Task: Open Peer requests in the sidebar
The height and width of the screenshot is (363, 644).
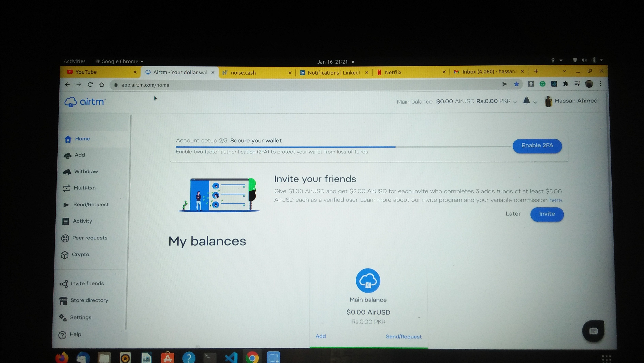Action: [x=84, y=238]
